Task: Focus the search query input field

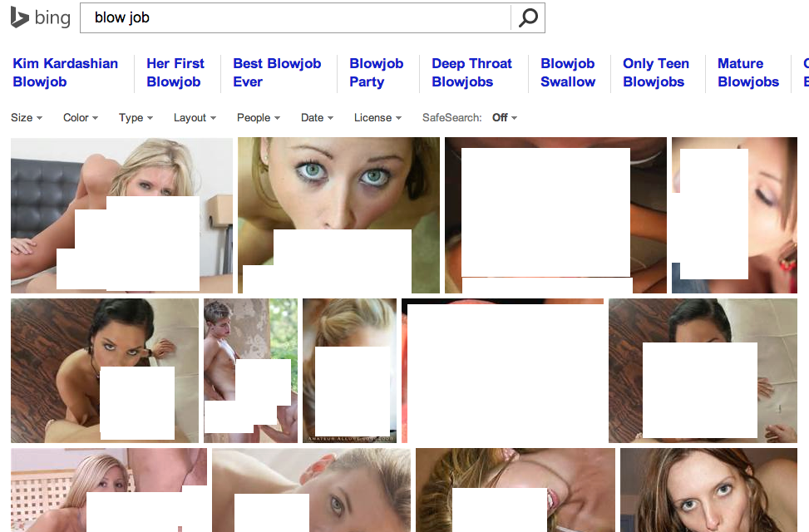Action: [295, 17]
